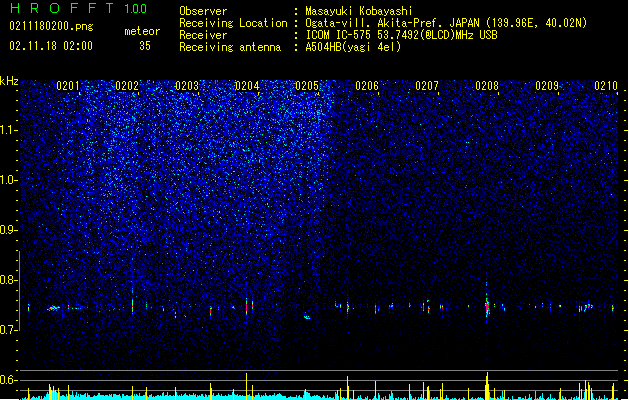Click the 0210 time marker
The image size is (629, 400).
(x=606, y=86)
